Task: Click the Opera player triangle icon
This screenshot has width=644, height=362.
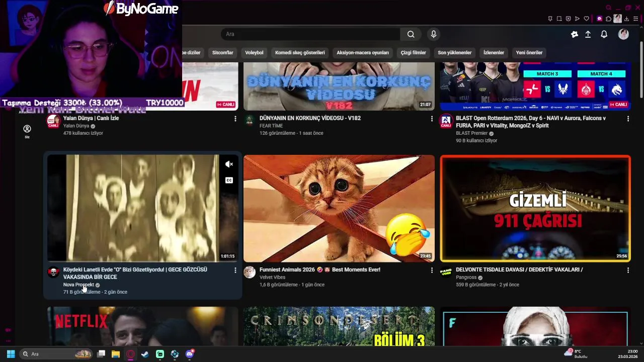Action: pyautogui.click(x=577, y=19)
